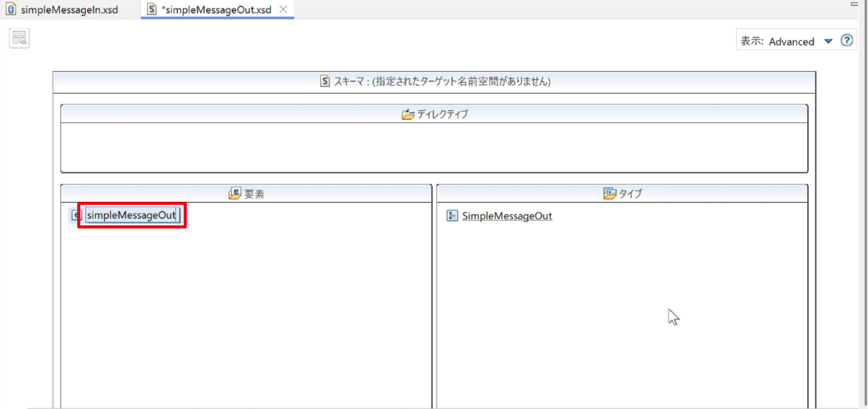Image resolution: width=868 pixels, height=409 pixels.
Task: Click the 要素 section header label
Action: [254, 194]
